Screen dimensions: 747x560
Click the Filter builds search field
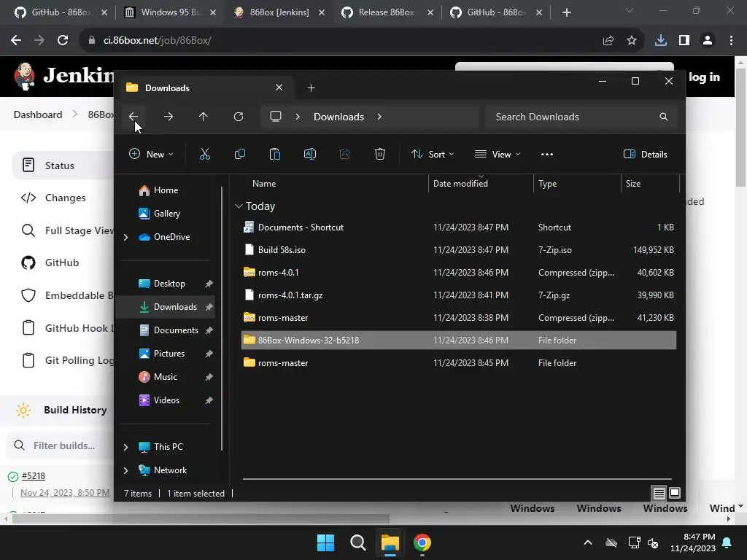coord(60,446)
